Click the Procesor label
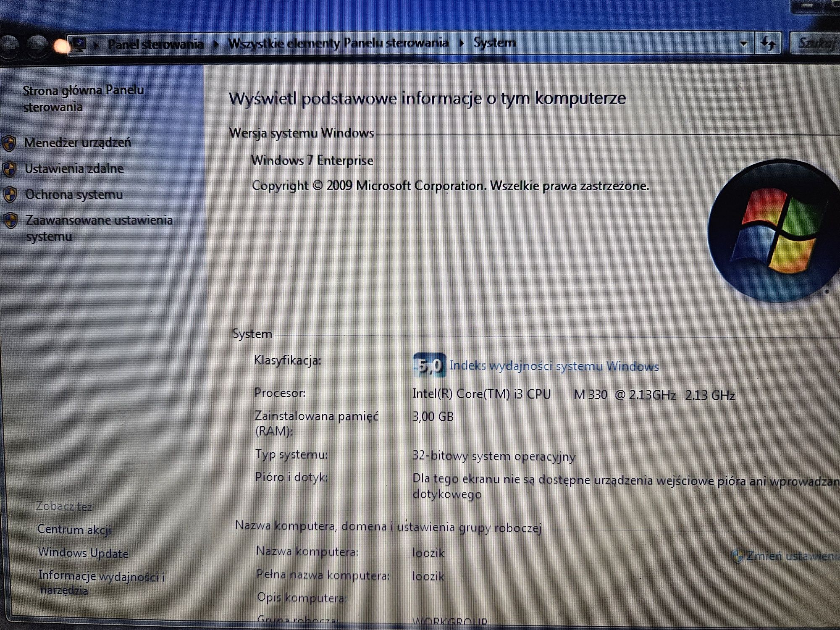The height and width of the screenshot is (630, 840). tap(280, 393)
